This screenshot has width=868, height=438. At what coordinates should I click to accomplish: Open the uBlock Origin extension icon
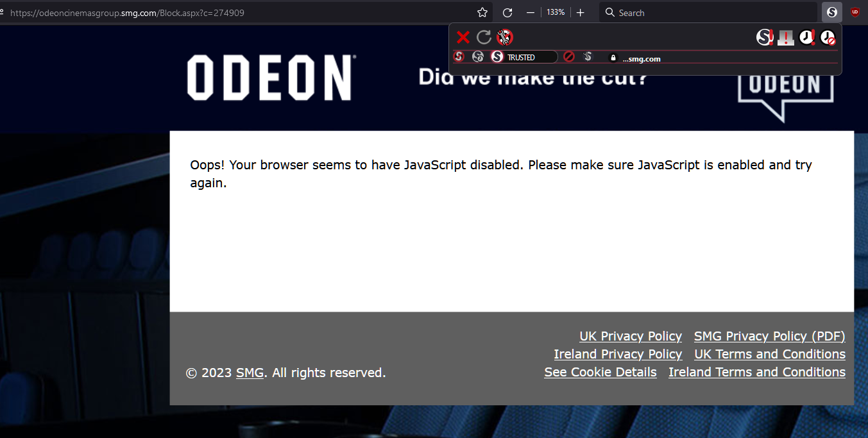pos(855,12)
